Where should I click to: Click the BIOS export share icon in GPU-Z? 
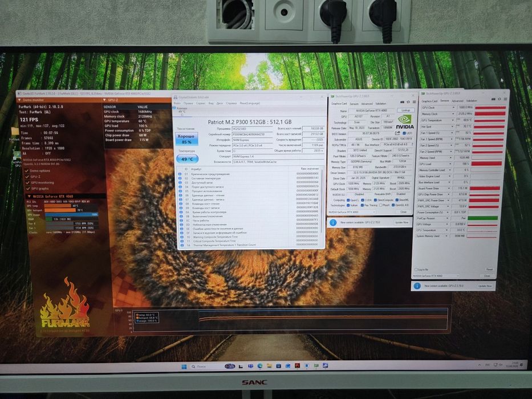[397, 133]
